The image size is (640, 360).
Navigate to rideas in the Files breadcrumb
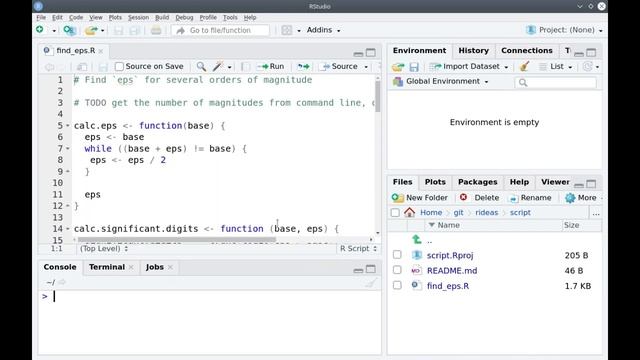point(487,213)
